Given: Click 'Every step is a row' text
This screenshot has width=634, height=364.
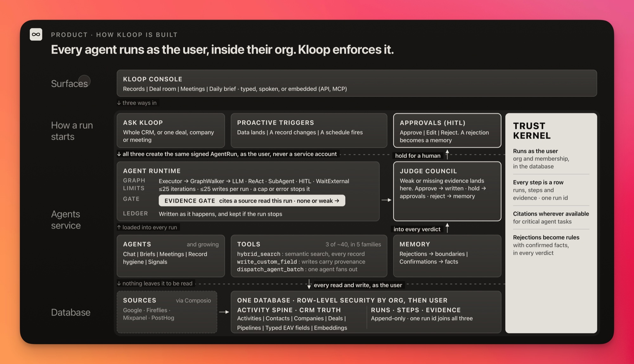Looking at the screenshot, I should [538, 182].
